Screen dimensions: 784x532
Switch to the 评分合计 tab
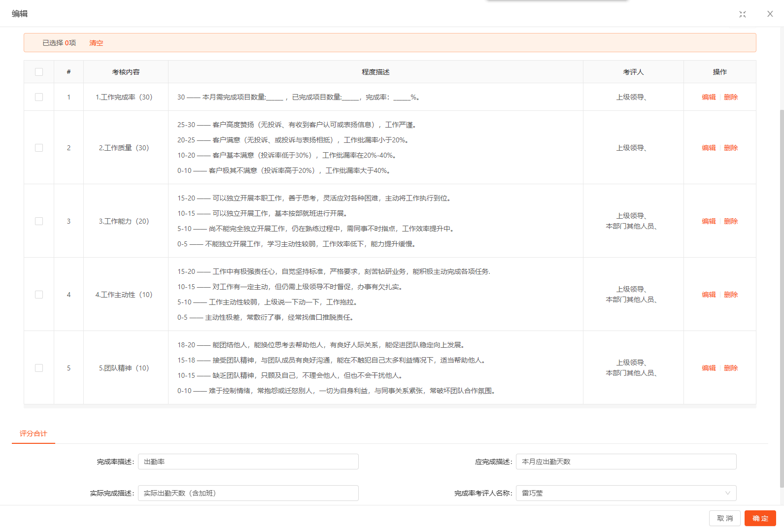click(x=33, y=433)
